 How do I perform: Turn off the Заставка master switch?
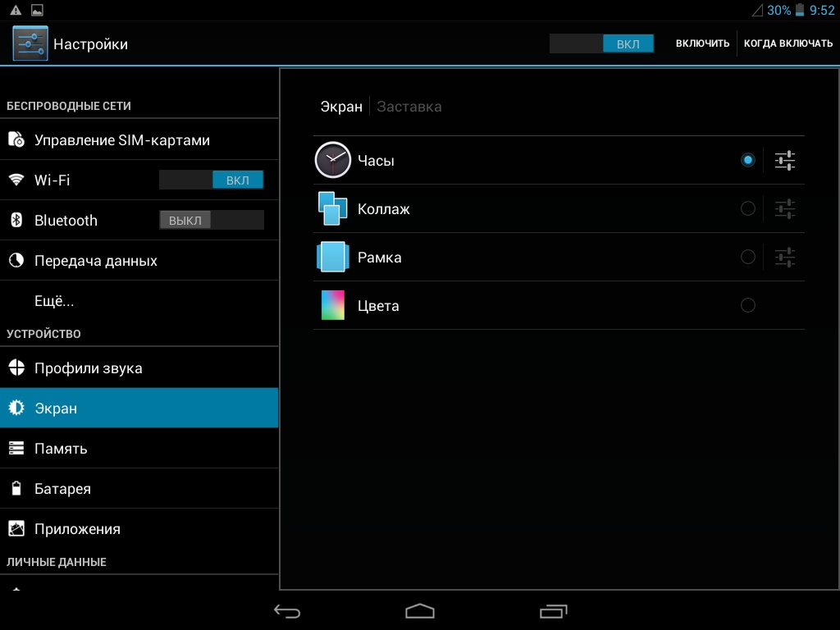coord(601,43)
